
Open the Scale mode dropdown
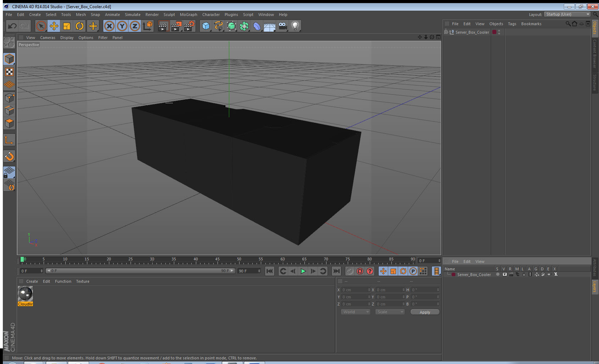tap(390, 312)
